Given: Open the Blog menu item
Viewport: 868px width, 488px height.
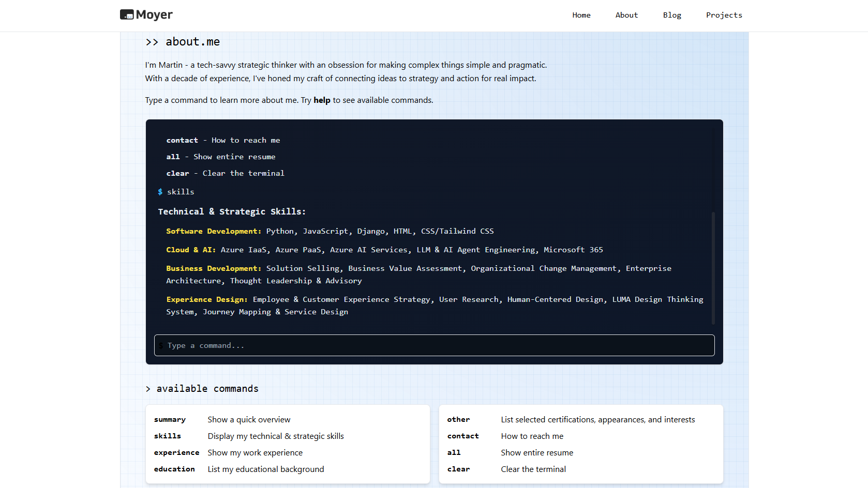Looking at the screenshot, I should 671,15.
